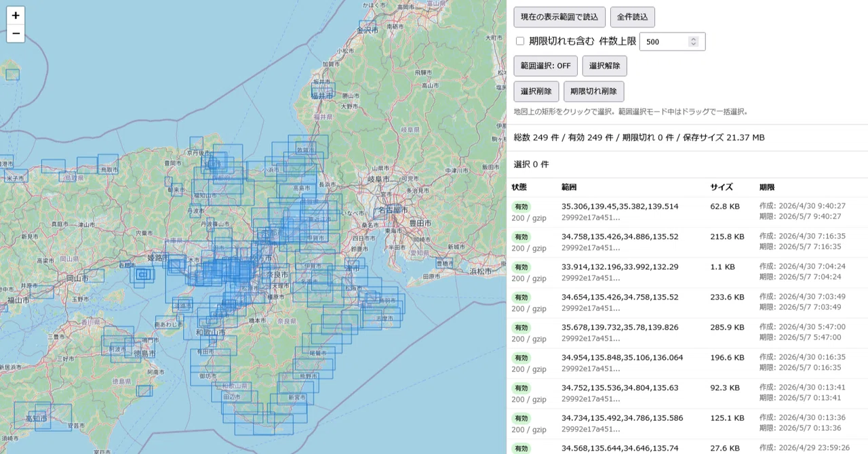Click the 期限 column header
Viewport: 868px width, 454px height.
(x=767, y=187)
